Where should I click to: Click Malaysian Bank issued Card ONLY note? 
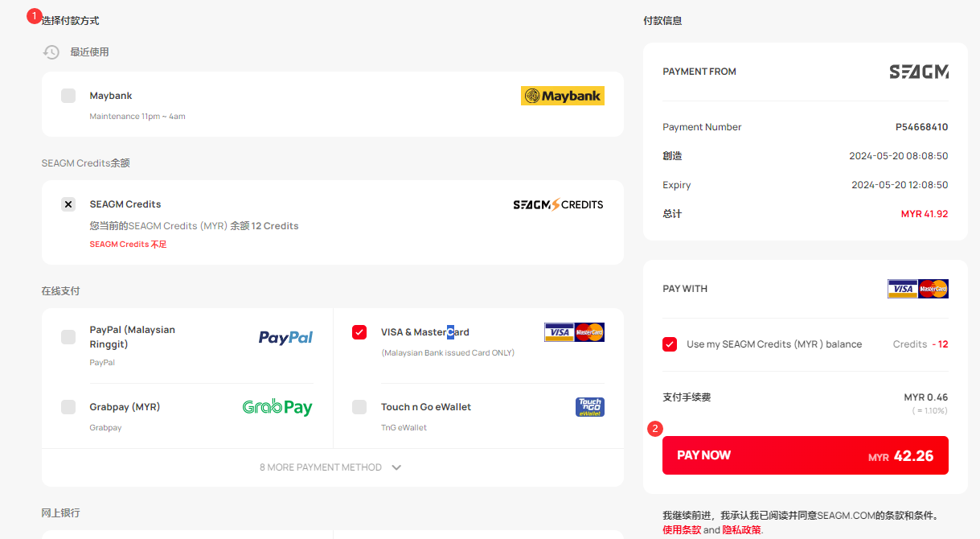448,353
